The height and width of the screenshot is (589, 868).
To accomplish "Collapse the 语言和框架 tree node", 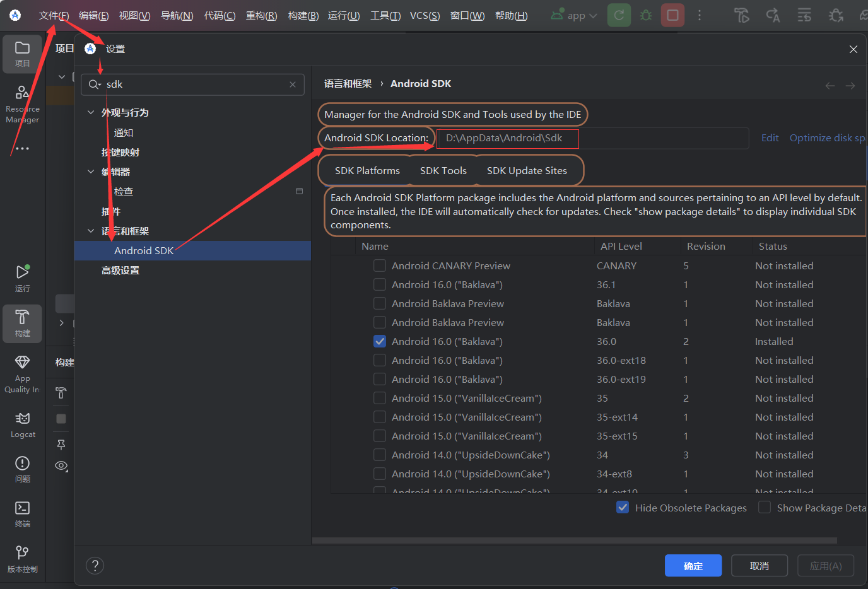I will point(91,231).
